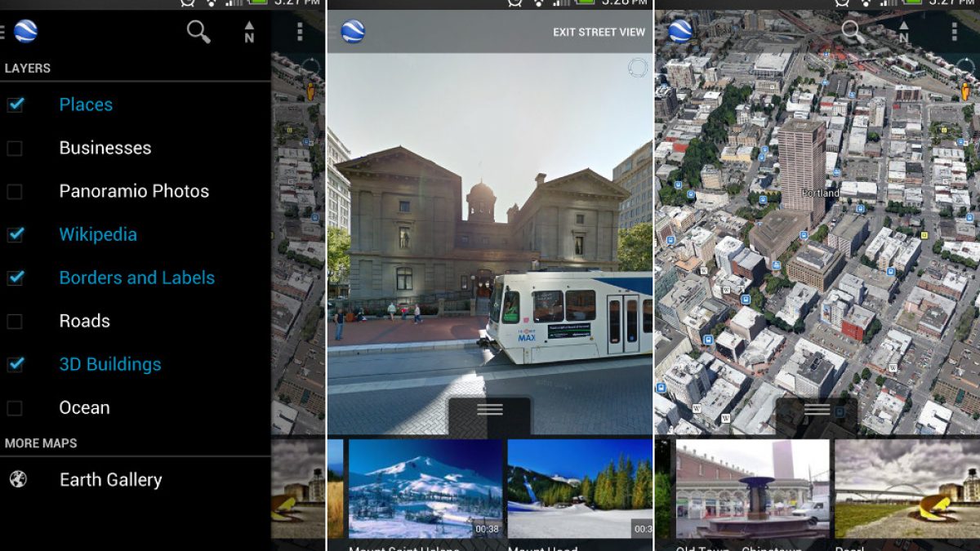Viewport: 980px width, 551px height.
Task: Enable the Roads layer checkbox
Action: click(x=15, y=321)
